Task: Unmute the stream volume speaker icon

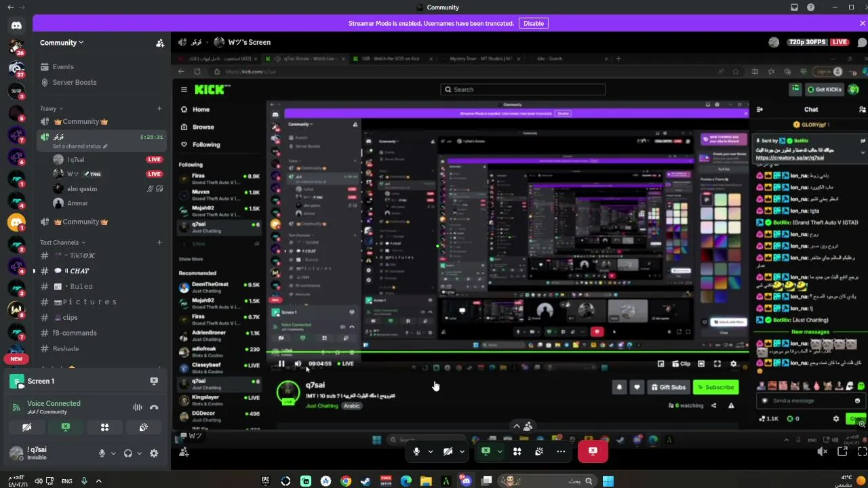Action: (x=823, y=451)
